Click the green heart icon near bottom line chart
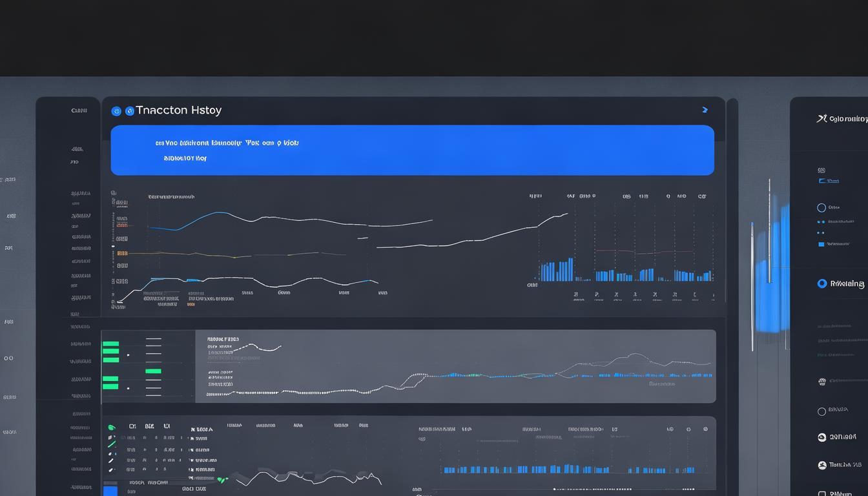The height and width of the screenshot is (496, 868). point(222,480)
